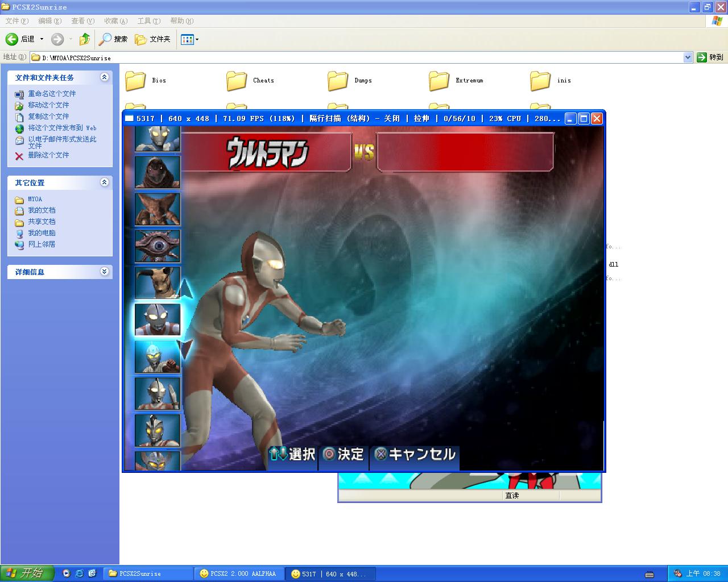The image size is (728, 582).
Task: Click the キャンセル cancel prompt in game
Action: point(415,454)
